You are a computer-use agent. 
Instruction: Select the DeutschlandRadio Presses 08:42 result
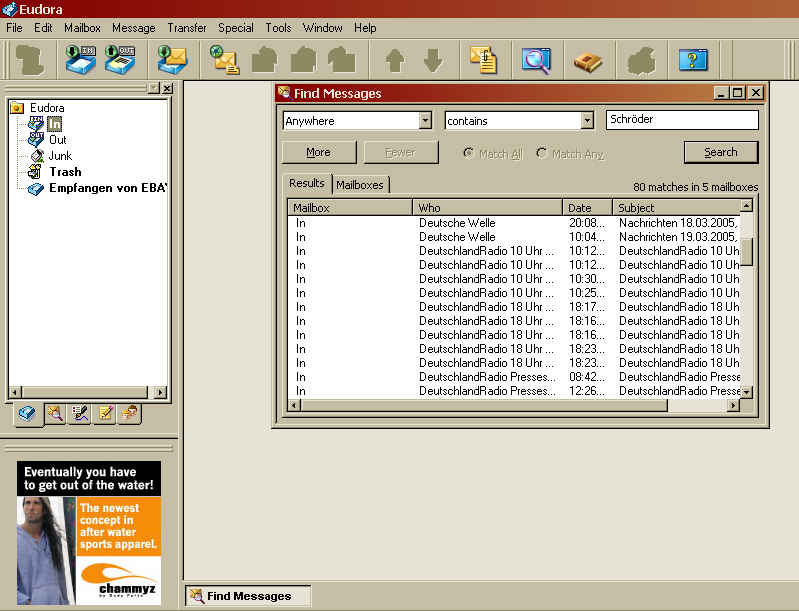coord(514,377)
